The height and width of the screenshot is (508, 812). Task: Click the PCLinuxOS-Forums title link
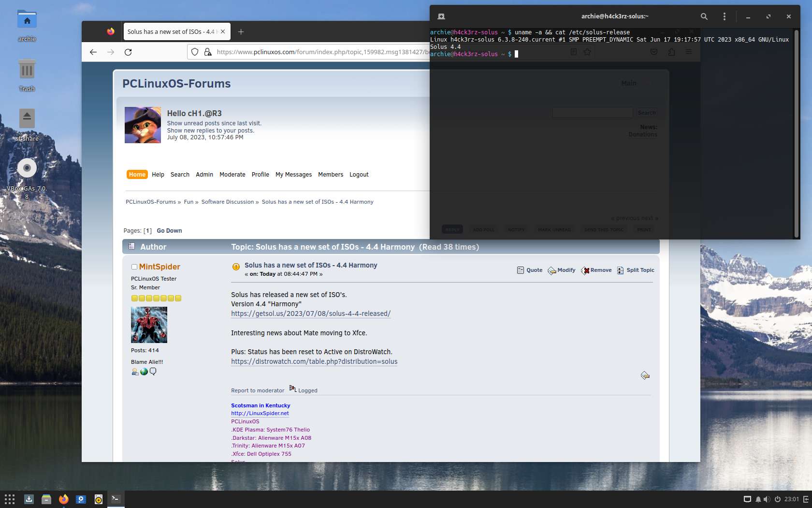(x=176, y=84)
